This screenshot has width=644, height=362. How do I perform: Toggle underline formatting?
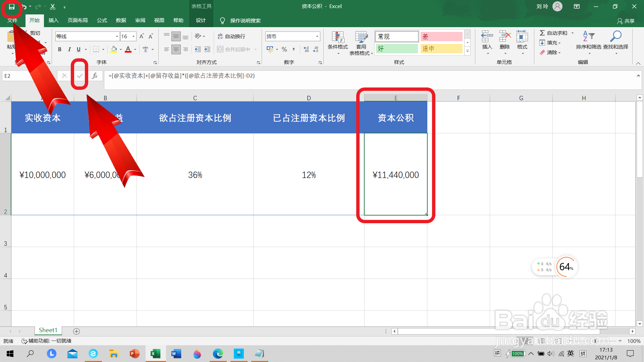pos(78,49)
